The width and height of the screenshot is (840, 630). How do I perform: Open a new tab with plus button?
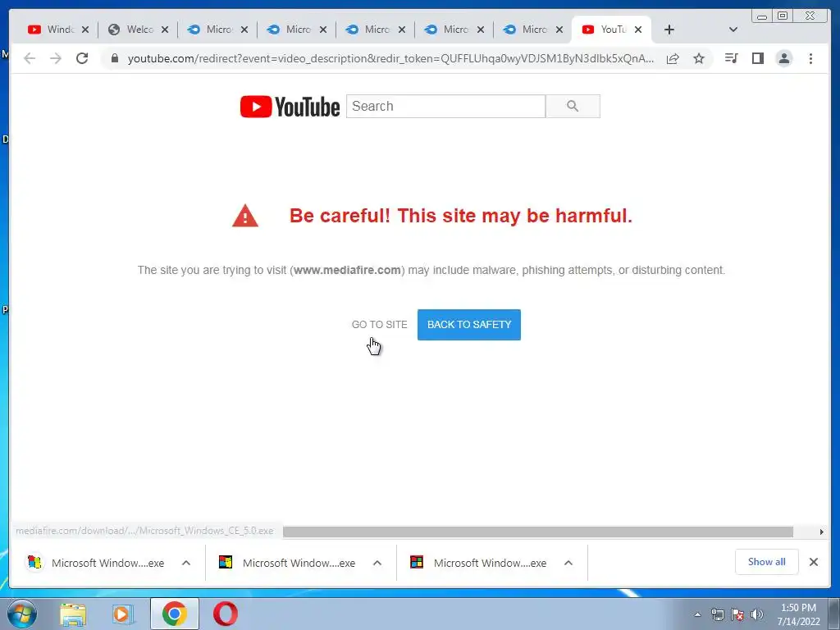click(669, 30)
